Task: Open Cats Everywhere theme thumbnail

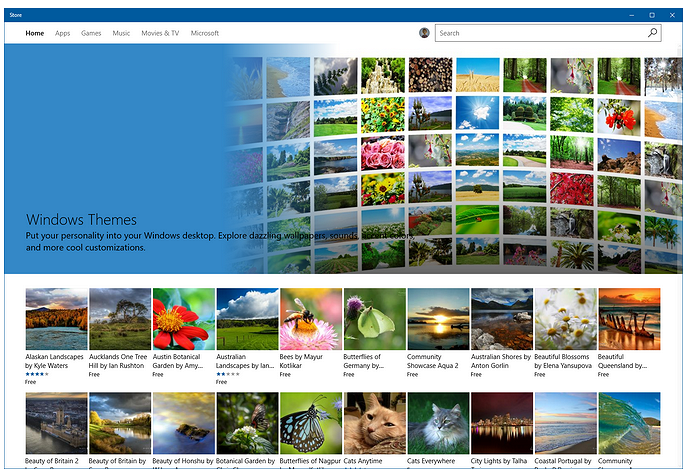Action: pos(438,423)
